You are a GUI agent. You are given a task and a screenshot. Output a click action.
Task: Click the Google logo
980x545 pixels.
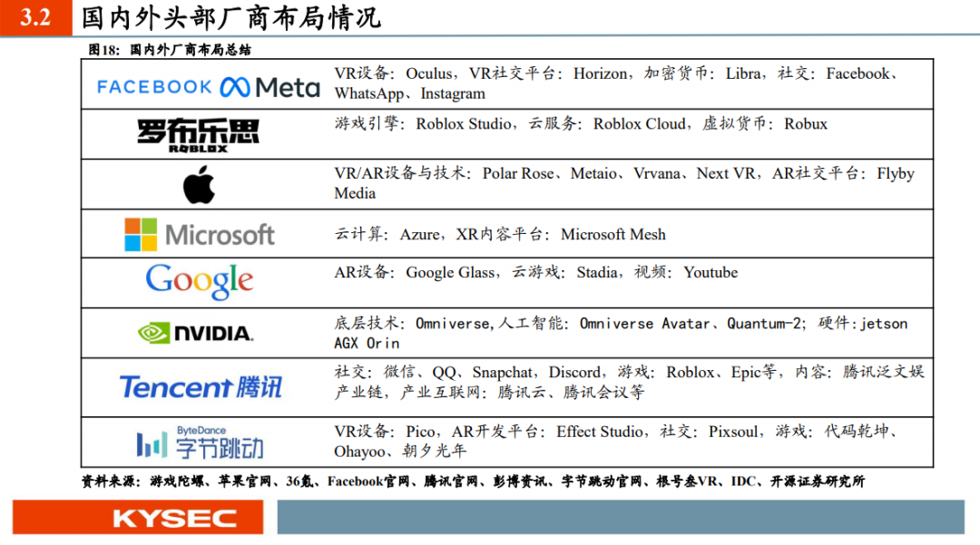coord(199,281)
